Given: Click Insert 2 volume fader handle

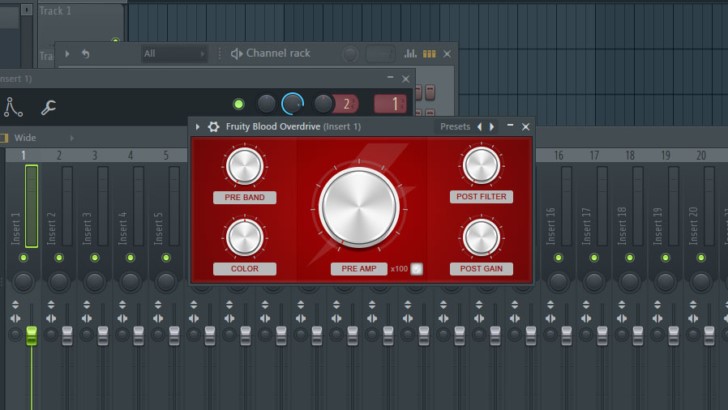Looking at the screenshot, I should (x=67, y=335).
